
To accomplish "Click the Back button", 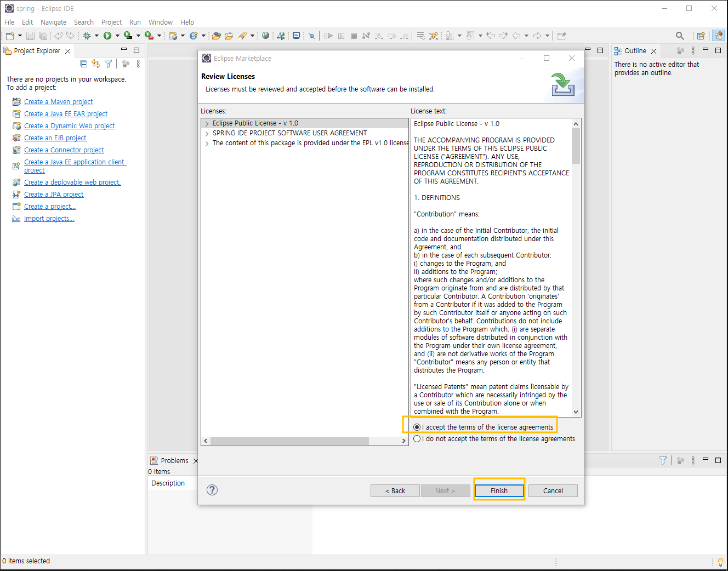I will tap(395, 490).
